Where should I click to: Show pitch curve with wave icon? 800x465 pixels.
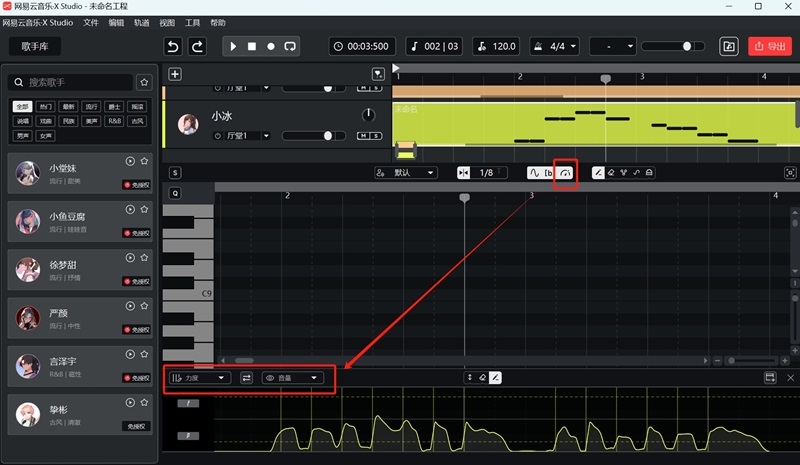click(534, 173)
